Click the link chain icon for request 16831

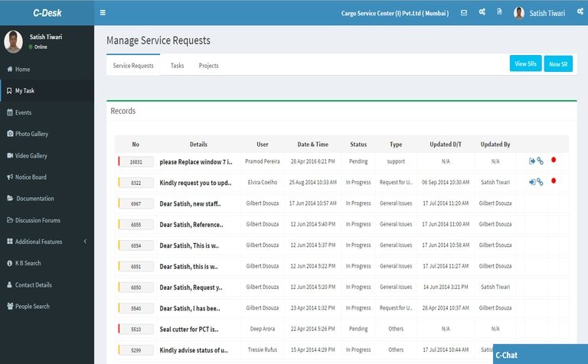pos(540,161)
